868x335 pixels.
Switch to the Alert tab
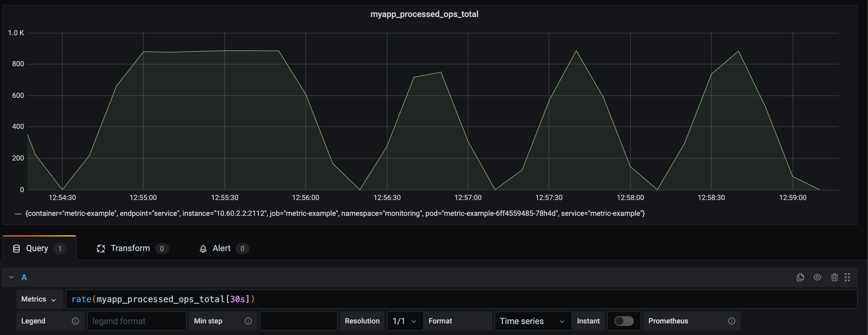click(224, 248)
